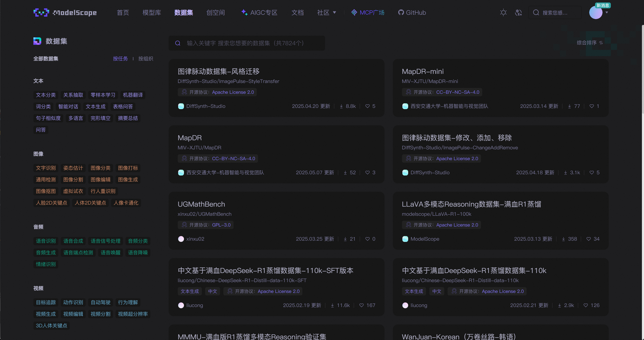
Task: Switch filter to 按任务
Action: [x=120, y=59]
